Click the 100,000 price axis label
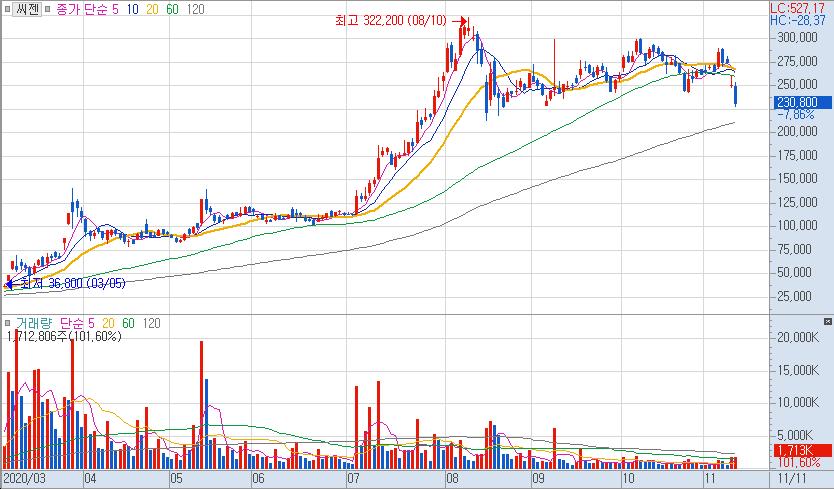 797,226
